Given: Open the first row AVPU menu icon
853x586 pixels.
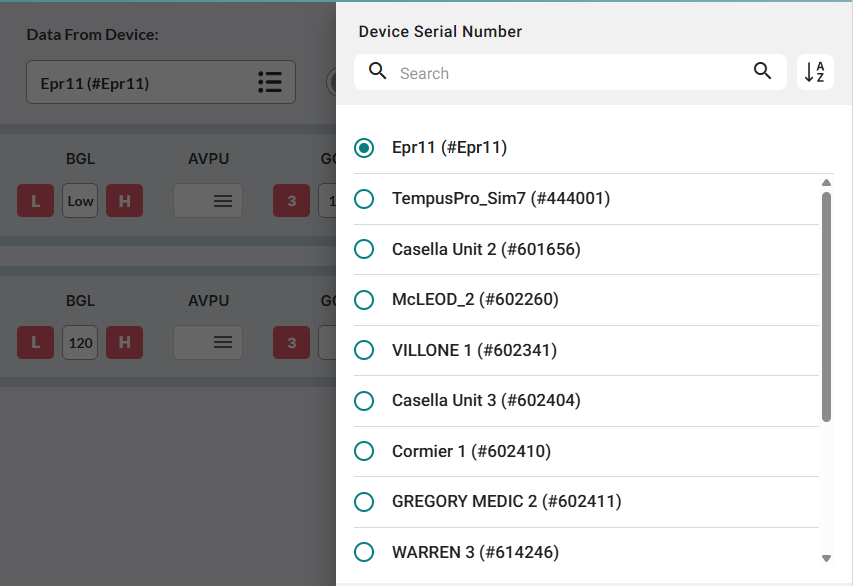Looking at the screenshot, I should click(223, 201).
